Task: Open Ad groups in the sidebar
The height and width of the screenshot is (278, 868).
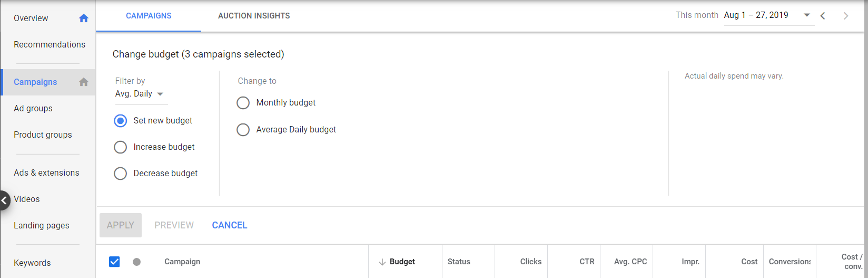Action: [x=33, y=109]
